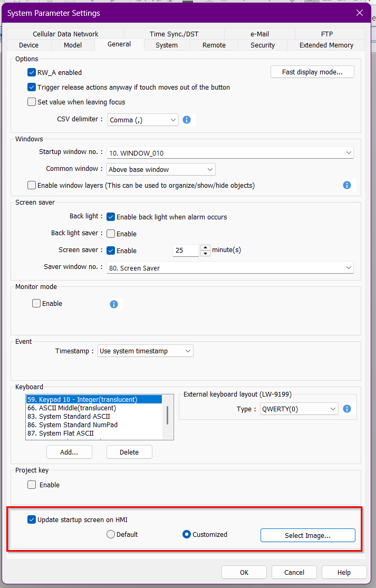Click info icon beside Monitor mode Enable
The height and width of the screenshot is (588, 376).
pos(113,304)
